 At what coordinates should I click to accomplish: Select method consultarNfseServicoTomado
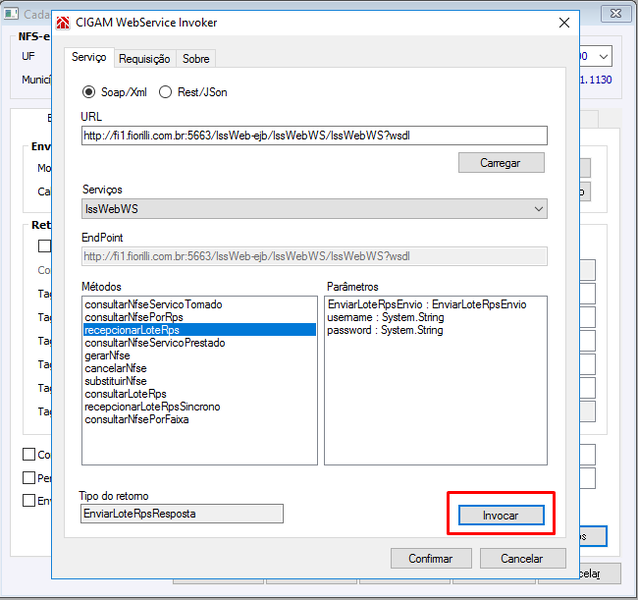(x=199, y=304)
